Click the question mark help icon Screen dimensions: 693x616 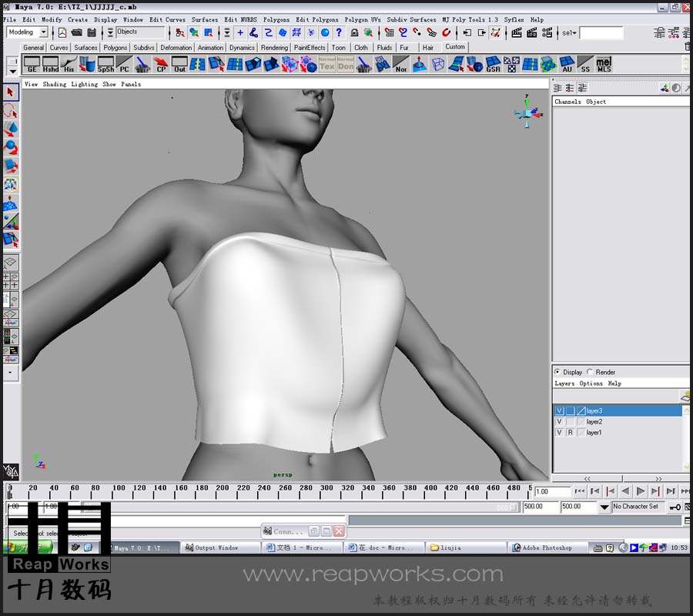pyautogui.click(x=339, y=32)
